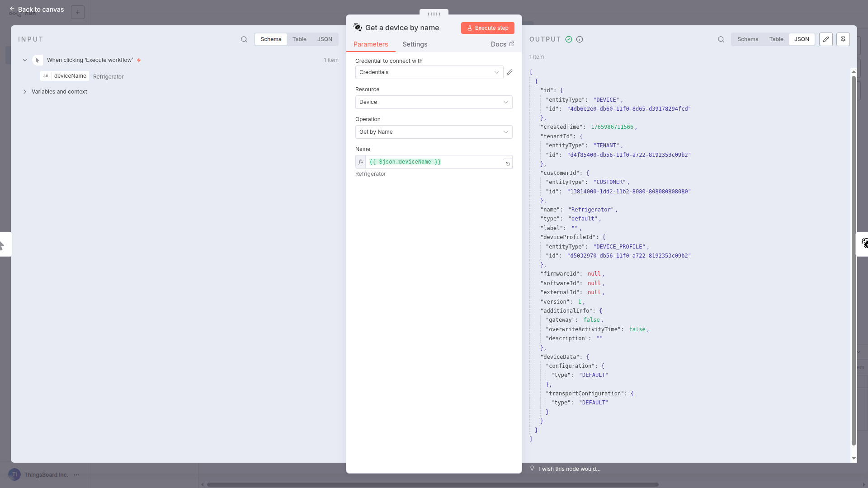Search the input panel data
The width and height of the screenshot is (868, 488).
tap(244, 39)
